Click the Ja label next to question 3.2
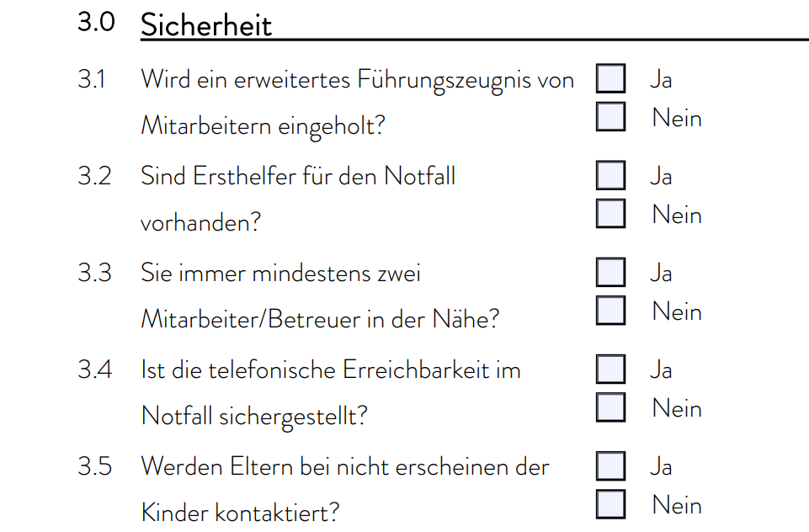809x532 pixels. pyautogui.click(x=661, y=177)
